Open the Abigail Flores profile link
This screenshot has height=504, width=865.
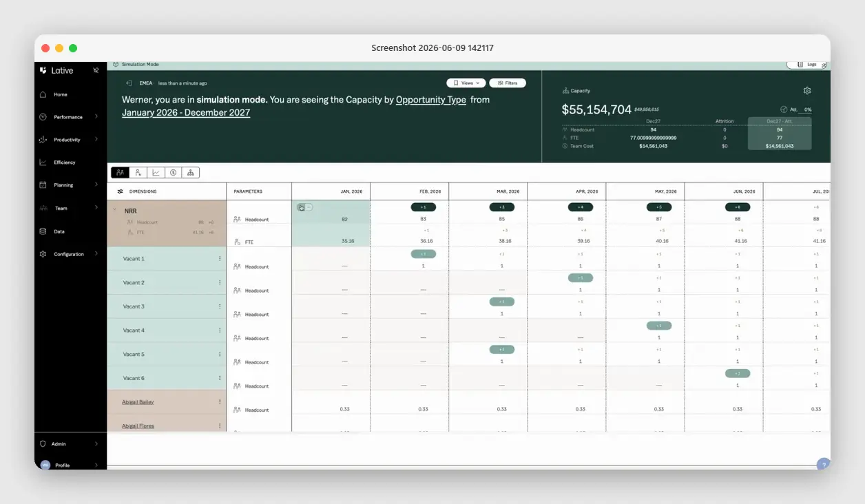(138, 426)
